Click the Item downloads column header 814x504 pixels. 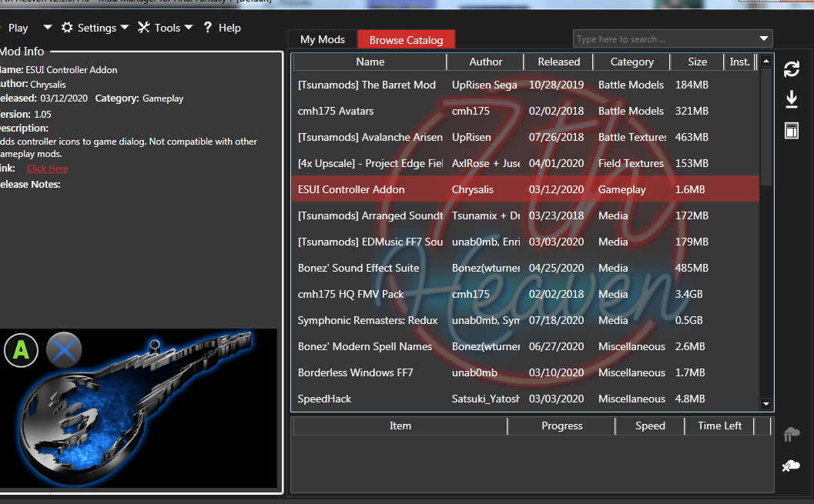[x=400, y=426]
